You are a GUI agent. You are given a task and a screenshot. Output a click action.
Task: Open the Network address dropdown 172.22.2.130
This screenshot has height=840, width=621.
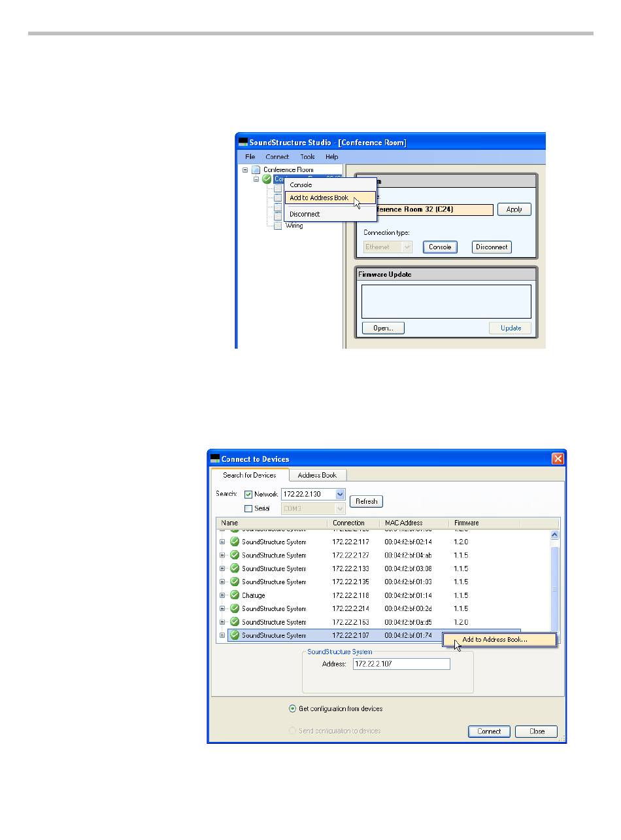point(340,495)
